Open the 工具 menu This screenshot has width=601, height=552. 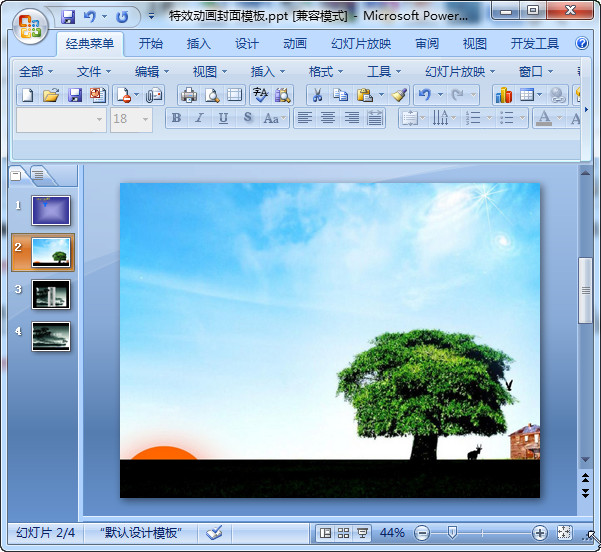pos(384,71)
